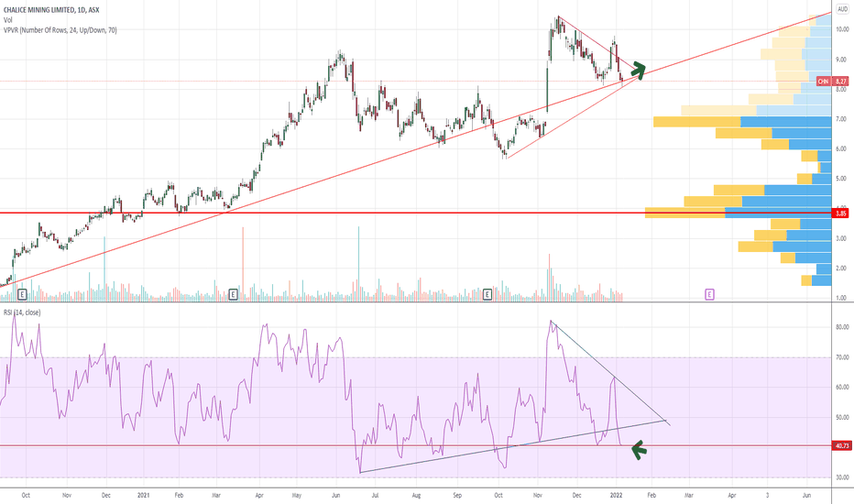Click the CHN 8.27 last price label

832,82
